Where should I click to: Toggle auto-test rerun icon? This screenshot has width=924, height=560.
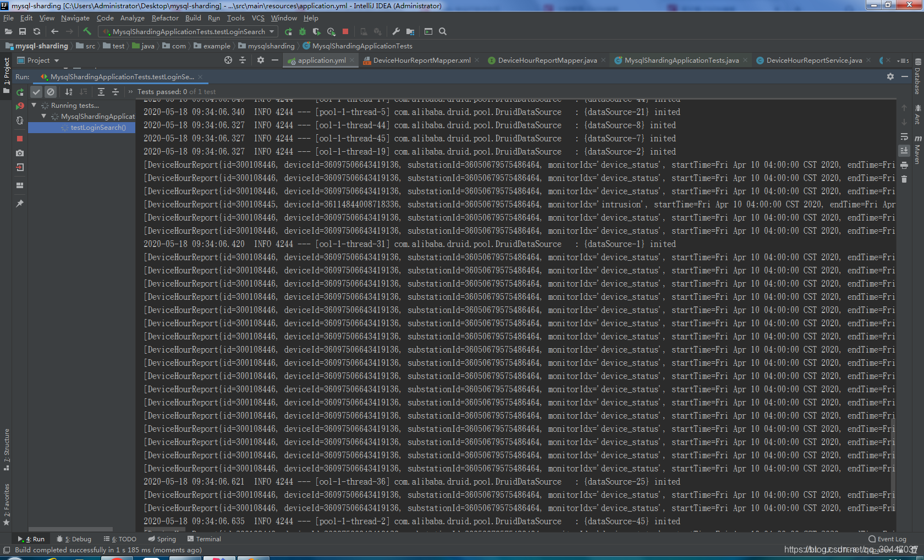pos(20,120)
